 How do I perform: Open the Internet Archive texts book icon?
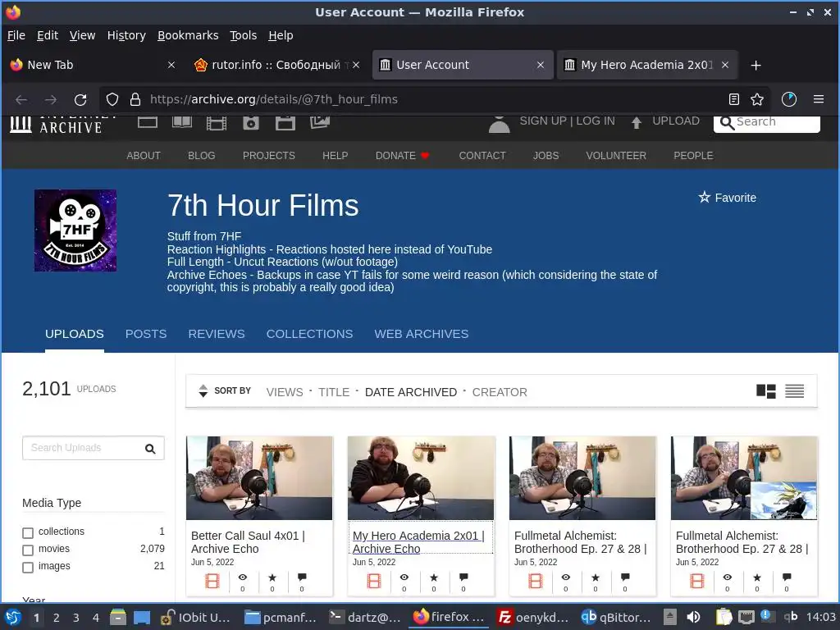click(x=182, y=123)
